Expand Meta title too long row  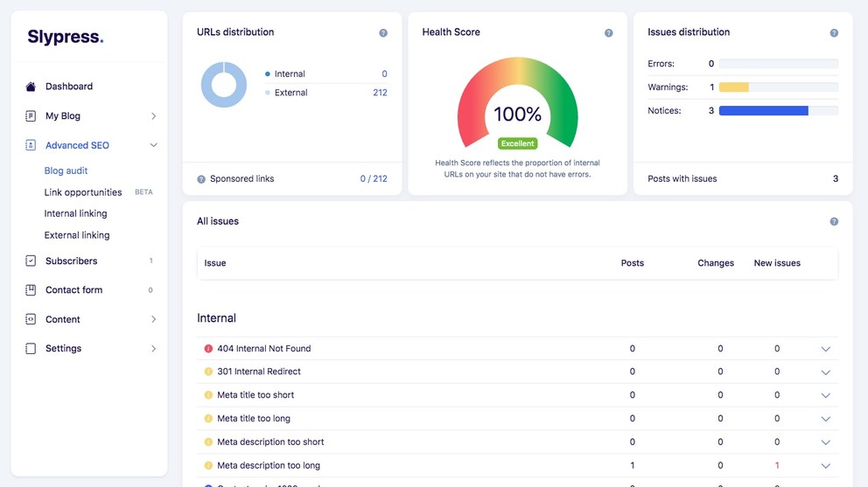tap(825, 420)
